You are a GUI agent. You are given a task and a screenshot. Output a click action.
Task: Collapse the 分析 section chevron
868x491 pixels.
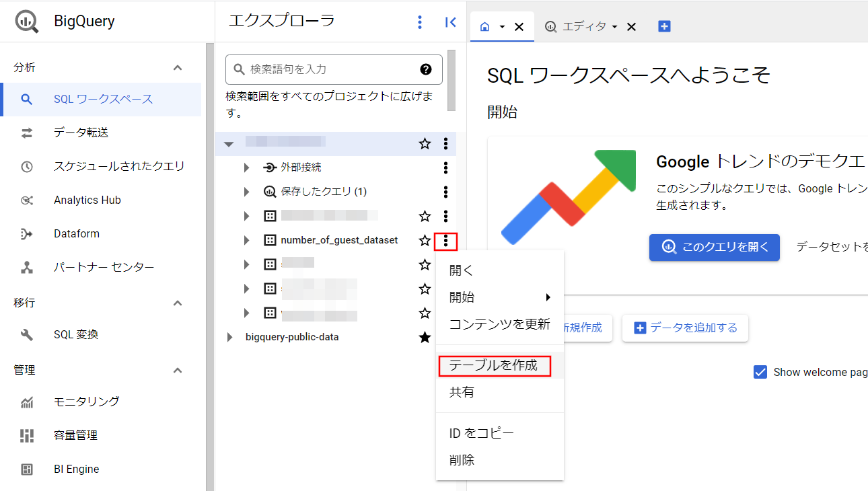click(x=177, y=67)
